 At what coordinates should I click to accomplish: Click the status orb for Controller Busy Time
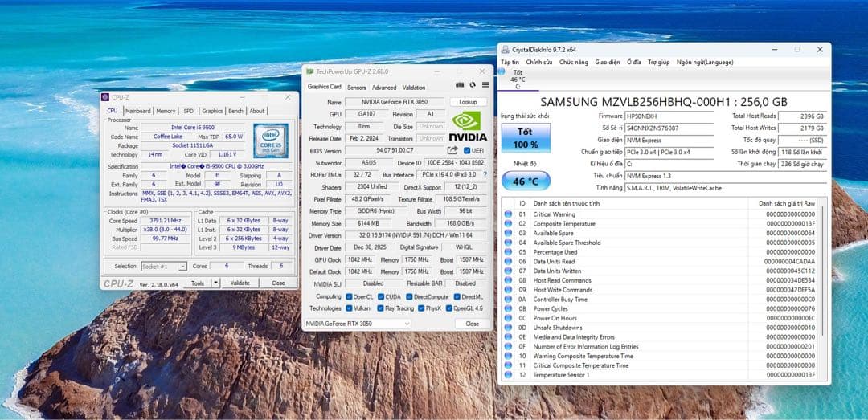click(508, 300)
